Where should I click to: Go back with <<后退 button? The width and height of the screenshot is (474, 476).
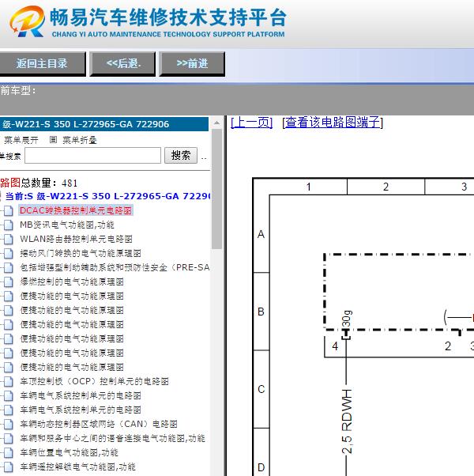click(x=122, y=64)
